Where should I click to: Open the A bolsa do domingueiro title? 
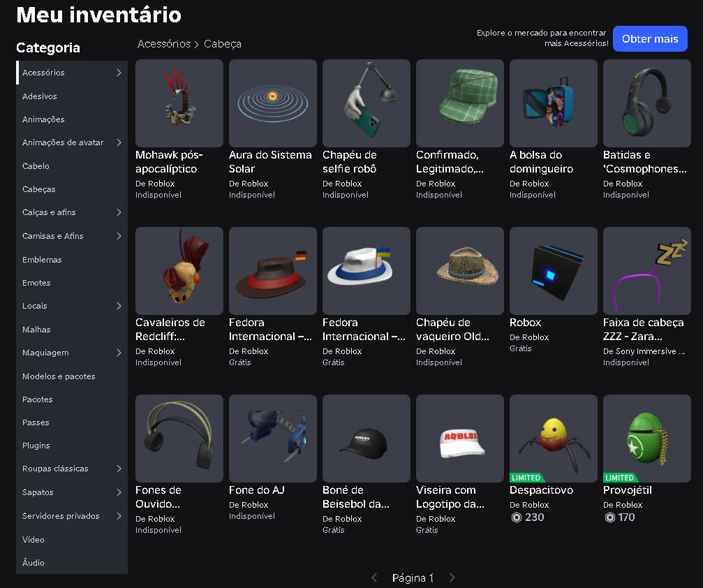click(541, 162)
